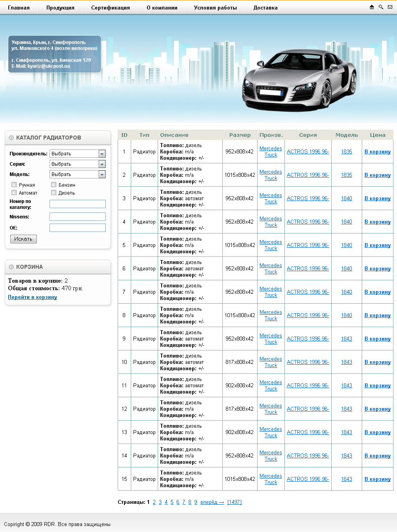This screenshot has width=397, height=532.
Task: Open the Продукция menu item
Action: click(x=60, y=8)
